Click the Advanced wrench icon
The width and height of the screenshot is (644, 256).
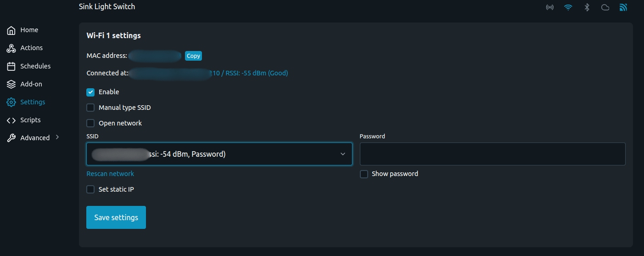(x=11, y=138)
